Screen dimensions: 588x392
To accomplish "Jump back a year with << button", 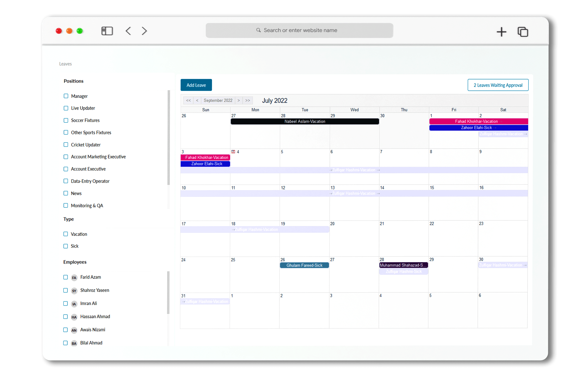I will 188,100.
